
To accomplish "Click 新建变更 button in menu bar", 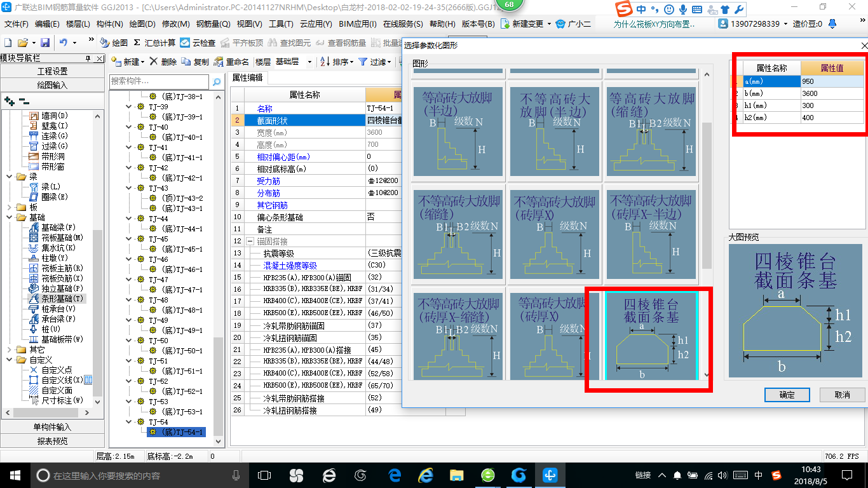I will click(x=526, y=24).
